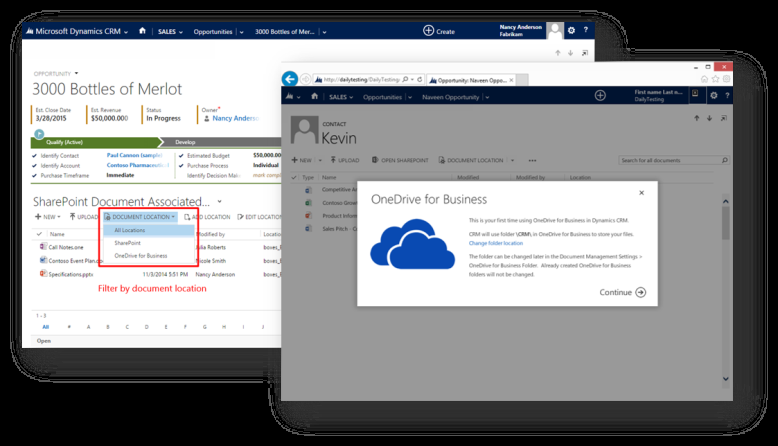778x446 pixels.
Task: Open Settings gear in the Nancy Anderson window
Action: (571, 30)
